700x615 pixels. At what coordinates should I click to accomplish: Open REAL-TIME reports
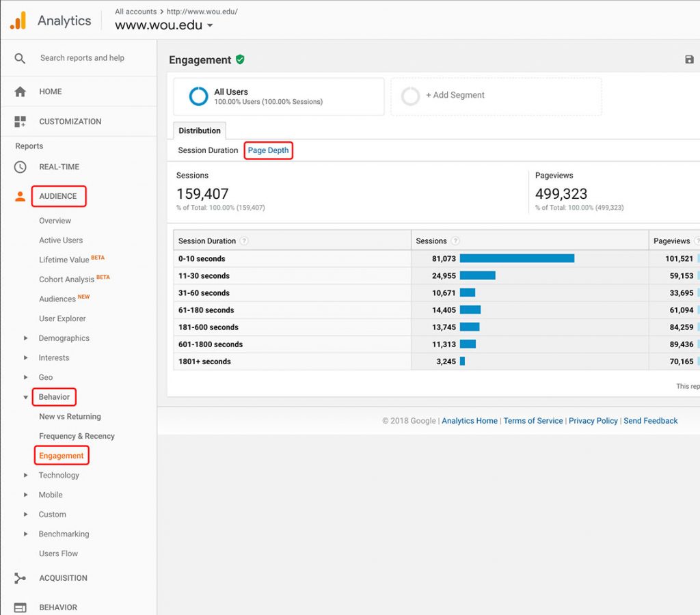(x=59, y=167)
